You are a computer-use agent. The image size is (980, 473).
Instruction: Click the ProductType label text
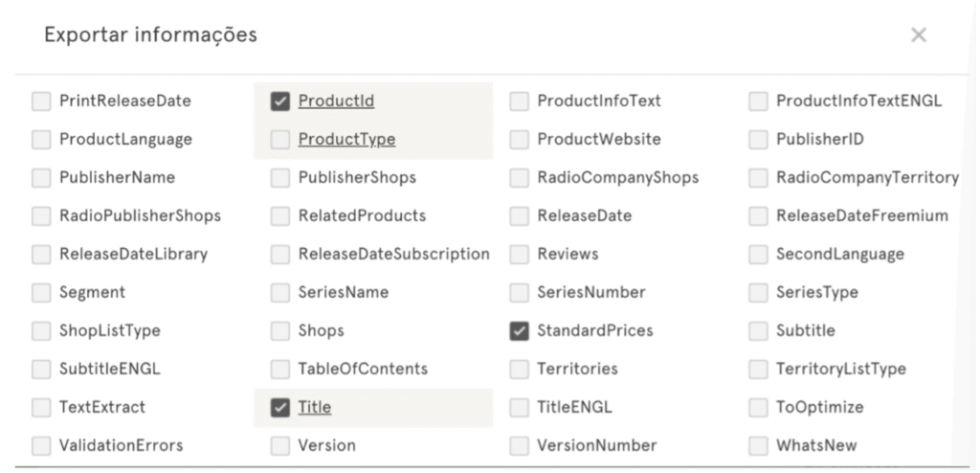click(x=346, y=139)
